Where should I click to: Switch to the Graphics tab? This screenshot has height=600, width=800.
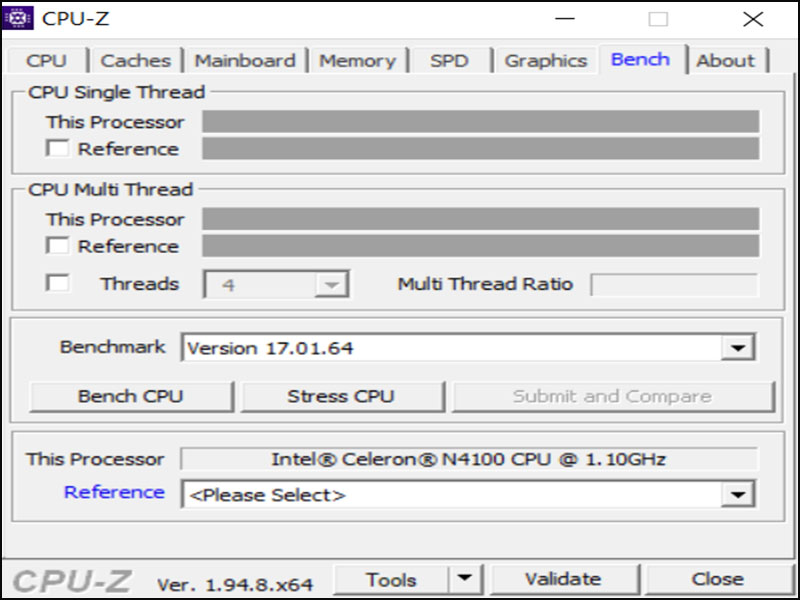click(545, 61)
